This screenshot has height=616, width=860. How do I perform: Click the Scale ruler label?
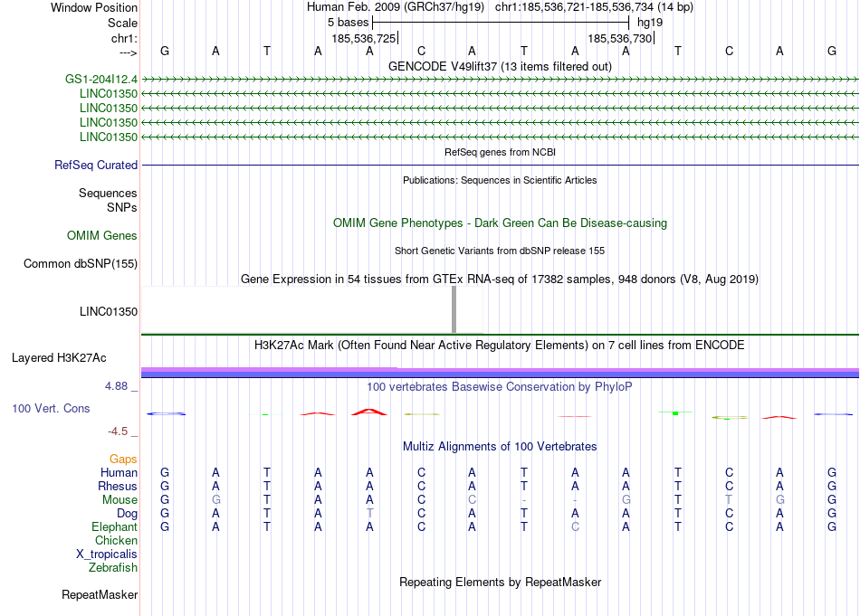click(x=123, y=23)
